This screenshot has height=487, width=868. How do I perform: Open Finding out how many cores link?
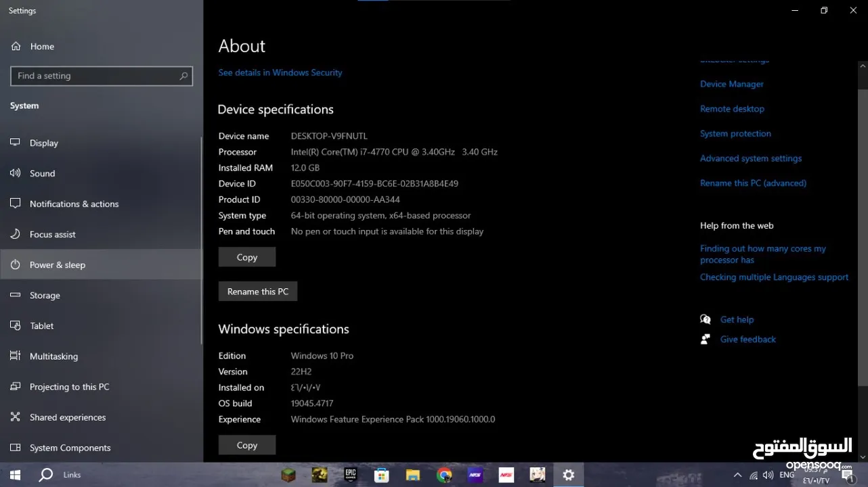tap(763, 254)
